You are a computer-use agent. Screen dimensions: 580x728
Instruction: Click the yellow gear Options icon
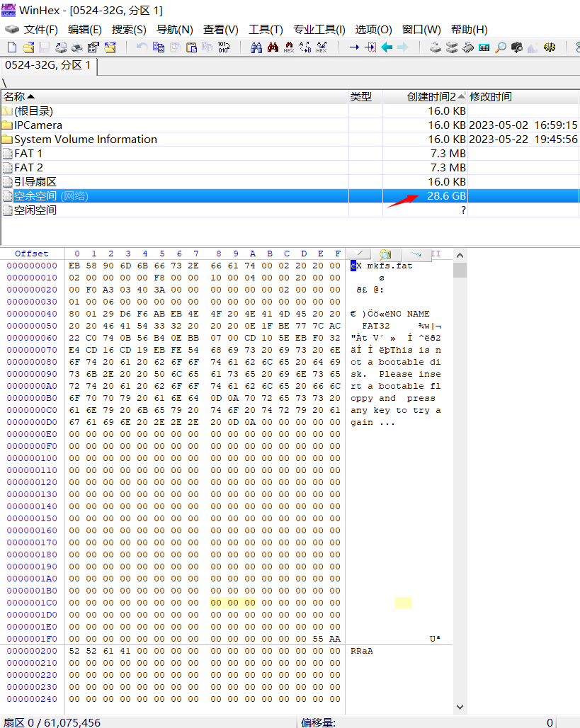coord(550,47)
